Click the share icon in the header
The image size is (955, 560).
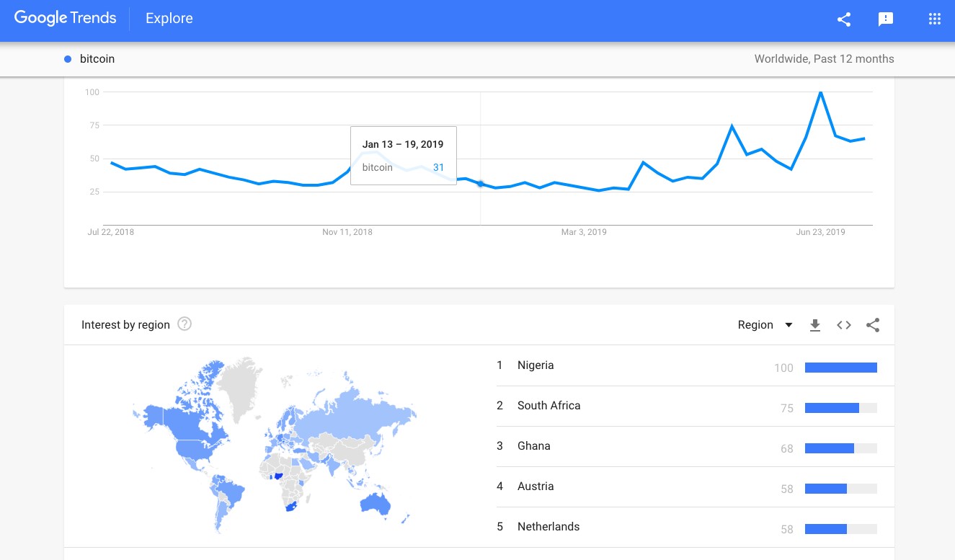[844, 19]
